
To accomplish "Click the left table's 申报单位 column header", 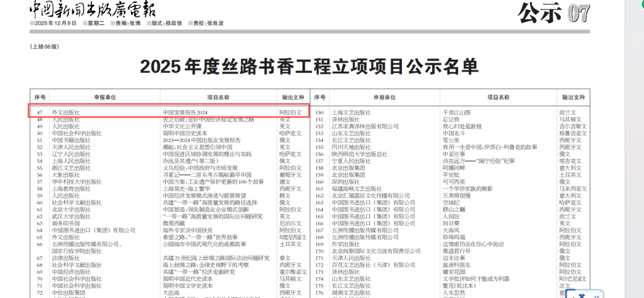I will click(104, 97).
